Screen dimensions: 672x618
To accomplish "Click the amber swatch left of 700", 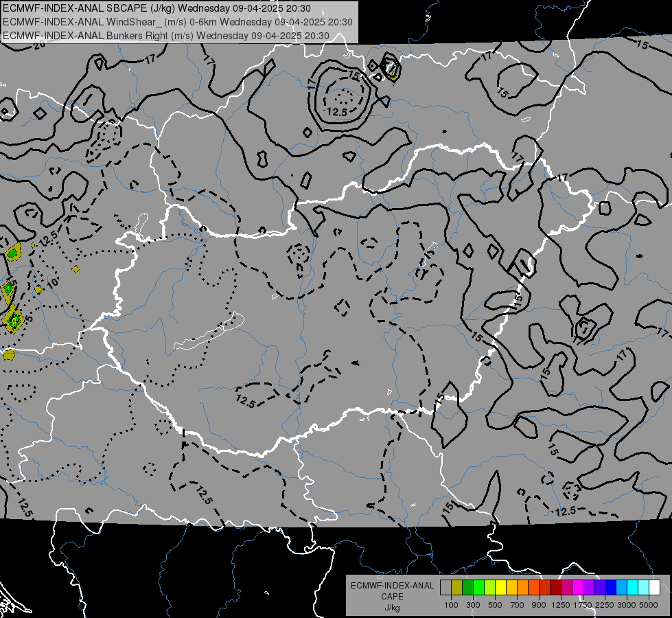I will coord(511,587).
